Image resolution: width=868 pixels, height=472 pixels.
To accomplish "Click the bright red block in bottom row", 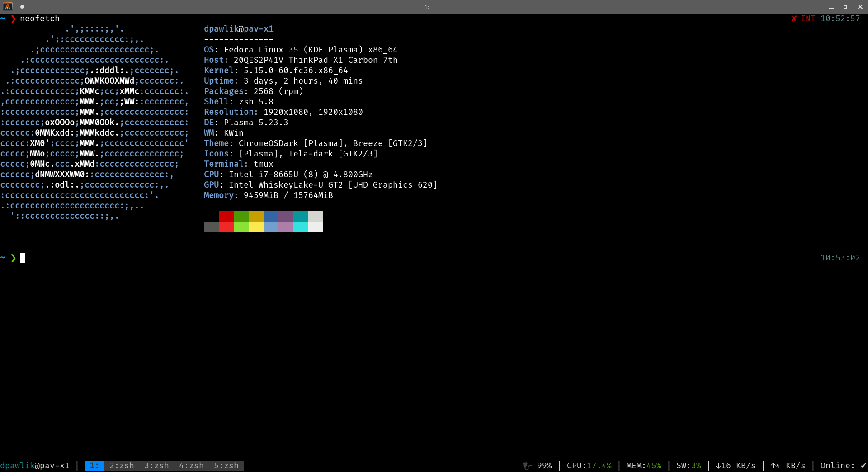I will point(226,227).
